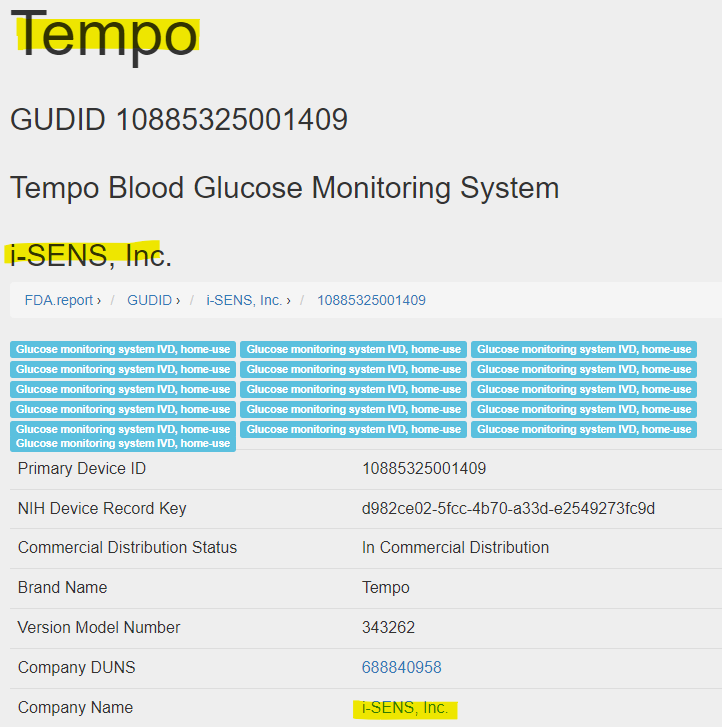The image size is (722, 727).
Task: Click the In Commercial Distribution status value
Action: pyautogui.click(x=455, y=547)
